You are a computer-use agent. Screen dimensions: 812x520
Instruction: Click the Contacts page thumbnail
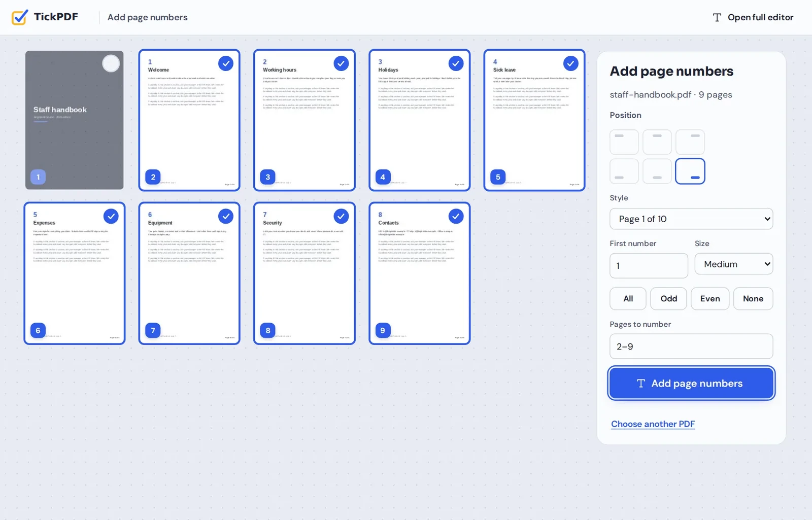click(420, 273)
